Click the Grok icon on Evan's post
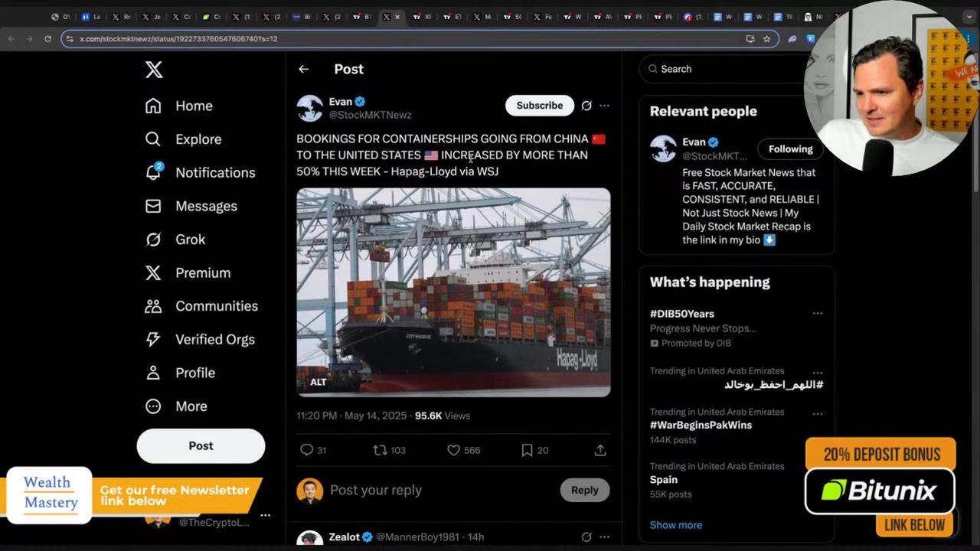 [x=586, y=106]
